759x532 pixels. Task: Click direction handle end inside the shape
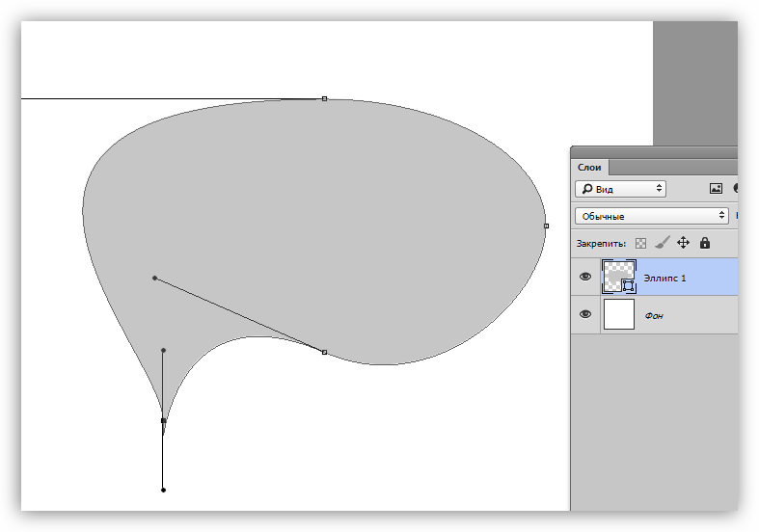(x=155, y=279)
